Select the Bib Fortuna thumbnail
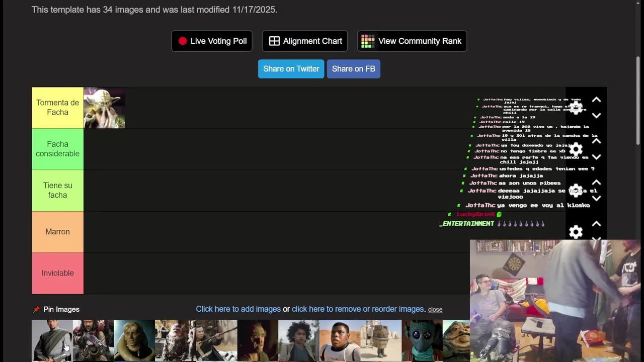The image size is (644, 362). click(134, 340)
